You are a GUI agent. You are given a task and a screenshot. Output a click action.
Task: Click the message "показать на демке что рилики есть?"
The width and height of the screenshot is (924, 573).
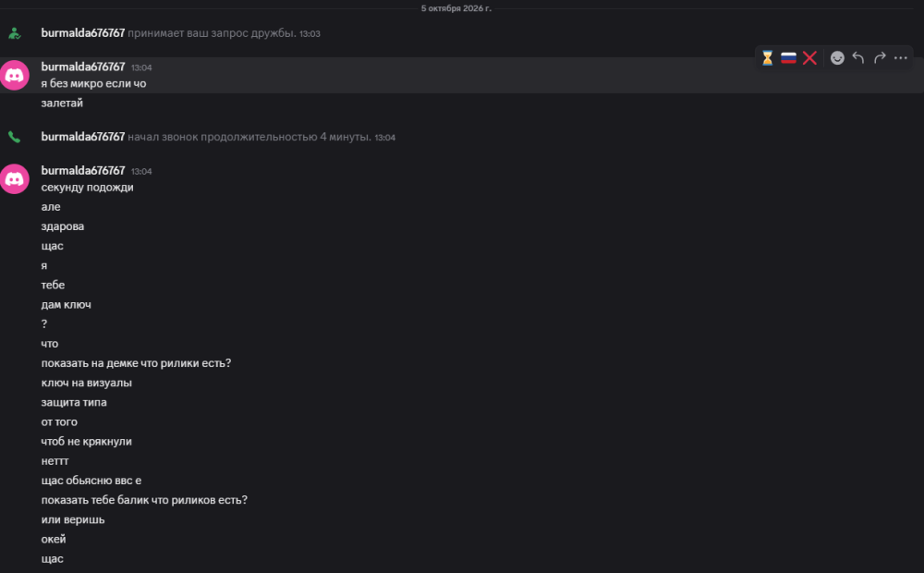click(136, 363)
